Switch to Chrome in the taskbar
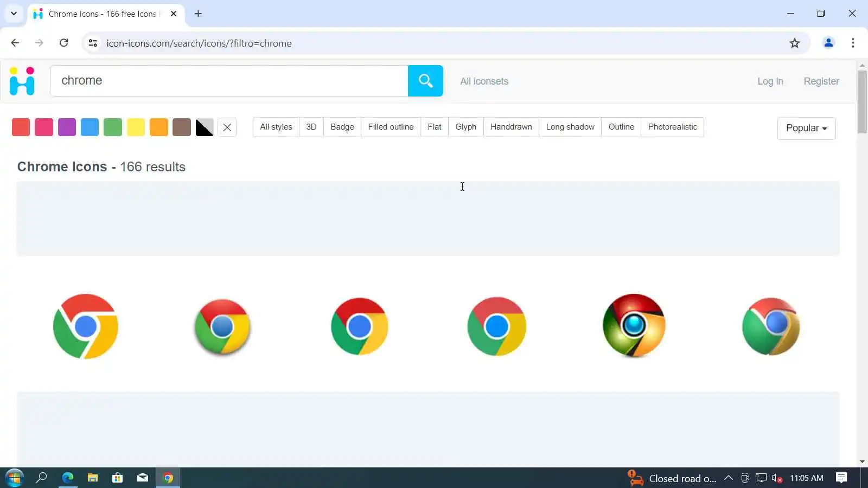Image resolution: width=868 pixels, height=488 pixels. coord(168,478)
